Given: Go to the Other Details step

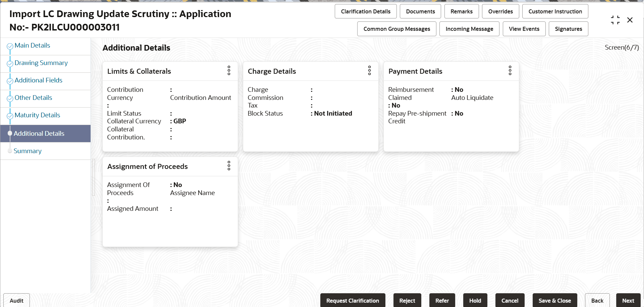Looking at the screenshot, I should [33, 98].
